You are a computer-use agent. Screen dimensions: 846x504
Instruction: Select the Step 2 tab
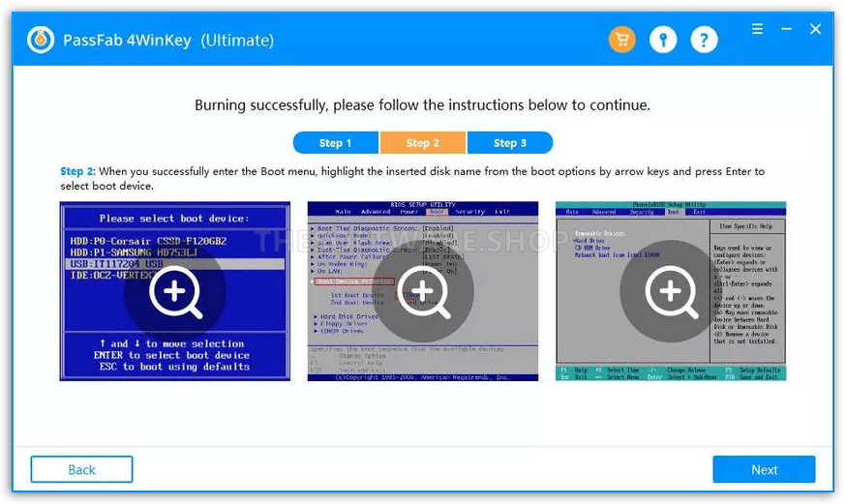point(422,143)
